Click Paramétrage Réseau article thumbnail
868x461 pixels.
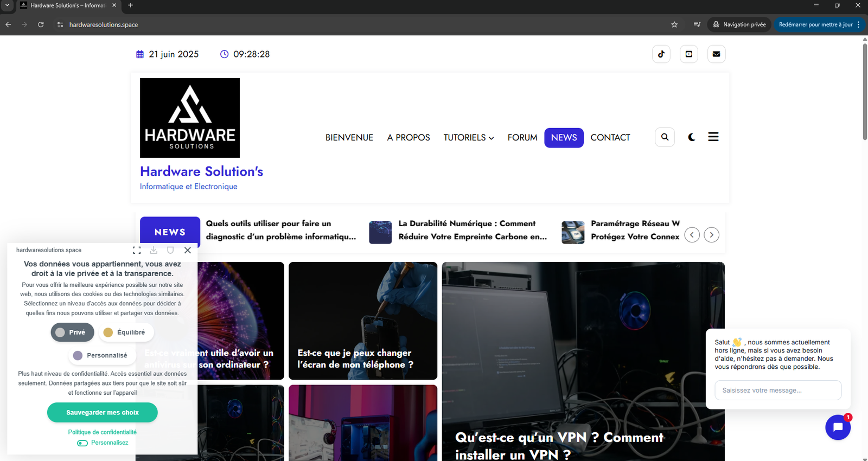[573, 232]
